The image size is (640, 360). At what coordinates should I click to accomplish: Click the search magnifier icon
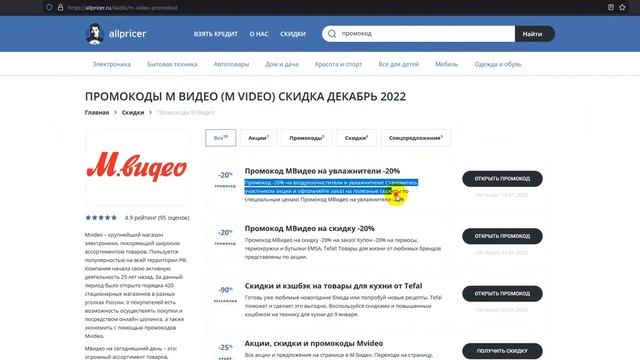pyautogui.click(x=332, y=34)
